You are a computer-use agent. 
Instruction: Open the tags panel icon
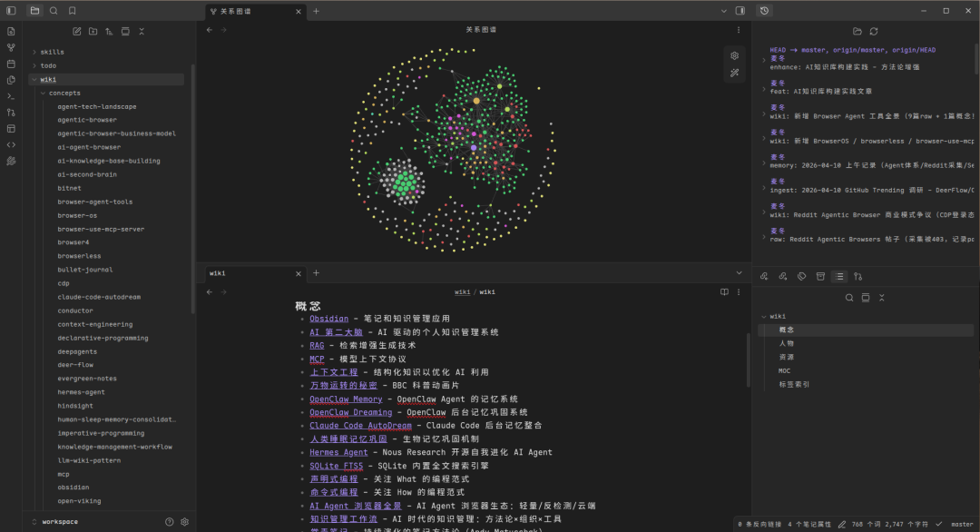coord(802,276)
